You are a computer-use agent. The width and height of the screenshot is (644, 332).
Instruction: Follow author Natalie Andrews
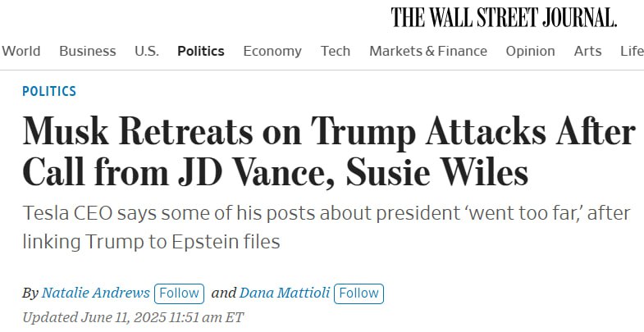coord(179,293)
